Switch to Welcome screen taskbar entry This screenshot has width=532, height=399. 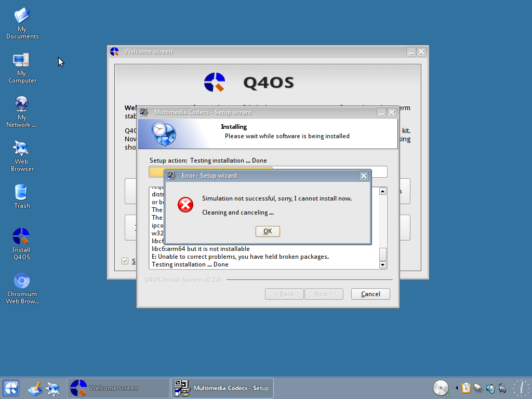pyautogui.click(x=118, y=388)
